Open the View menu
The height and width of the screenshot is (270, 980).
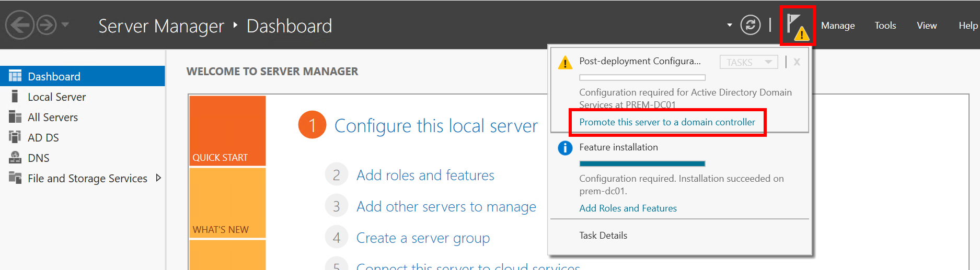[x=927, y=26]
